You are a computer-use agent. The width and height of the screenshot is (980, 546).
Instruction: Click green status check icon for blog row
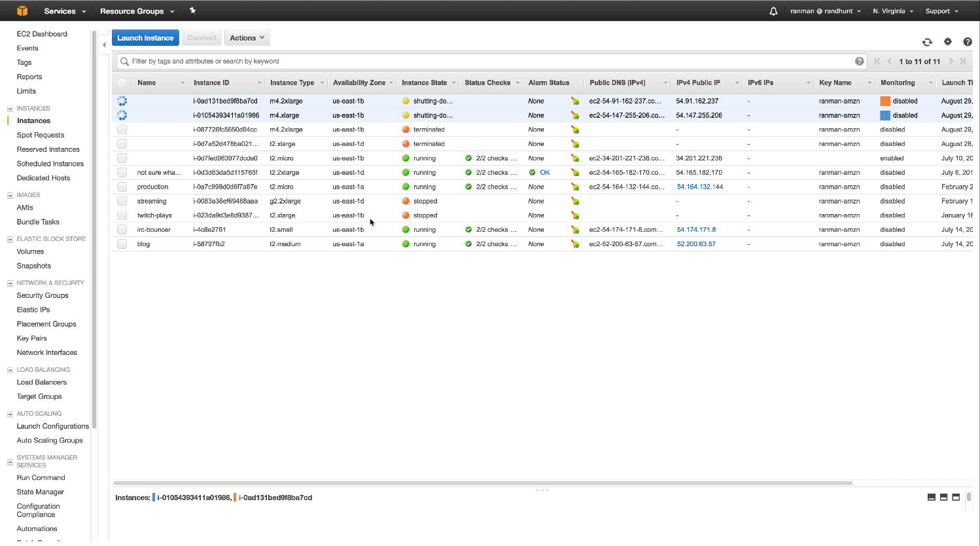[468, 244]
